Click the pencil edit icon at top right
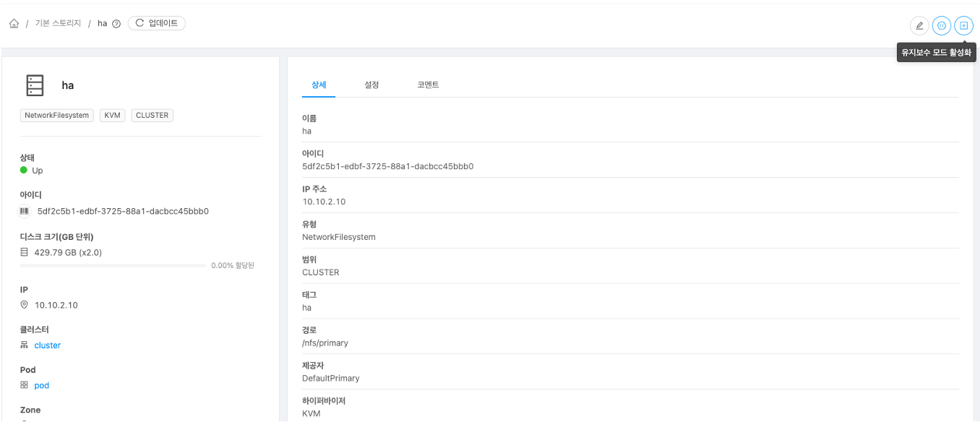 [919, 25]
